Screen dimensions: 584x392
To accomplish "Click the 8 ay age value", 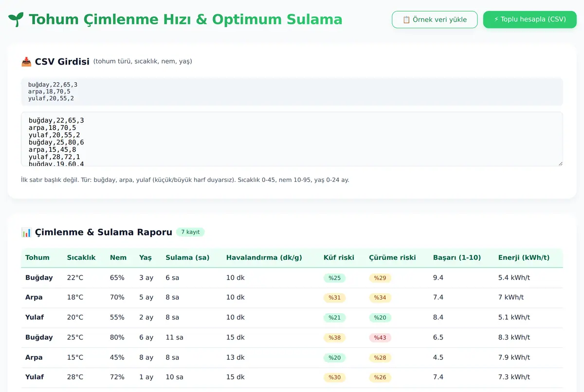I will 146,357.
